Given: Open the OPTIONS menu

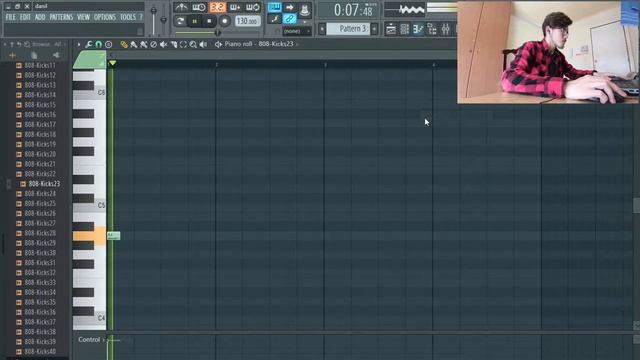Looking at the screenshot, I should 105,17.
